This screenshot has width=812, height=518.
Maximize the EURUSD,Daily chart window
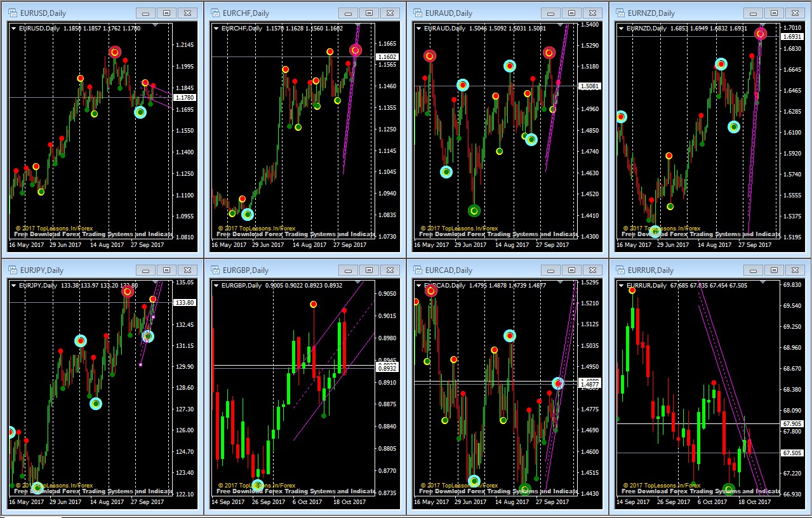(x=166, y=13)
